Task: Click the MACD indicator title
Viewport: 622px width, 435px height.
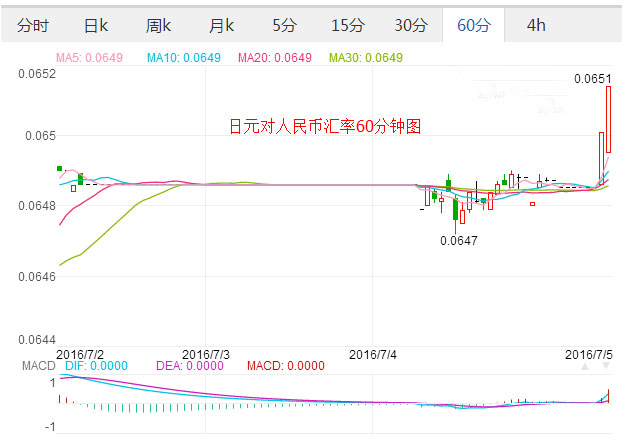Action: pyautogui.click(x=39, y=366)
